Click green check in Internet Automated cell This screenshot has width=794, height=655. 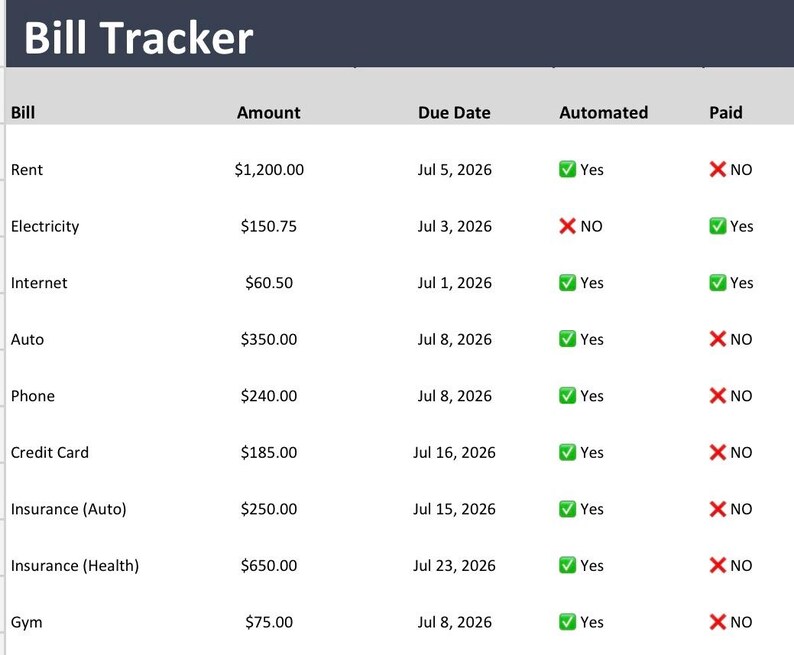click(567, 282)
